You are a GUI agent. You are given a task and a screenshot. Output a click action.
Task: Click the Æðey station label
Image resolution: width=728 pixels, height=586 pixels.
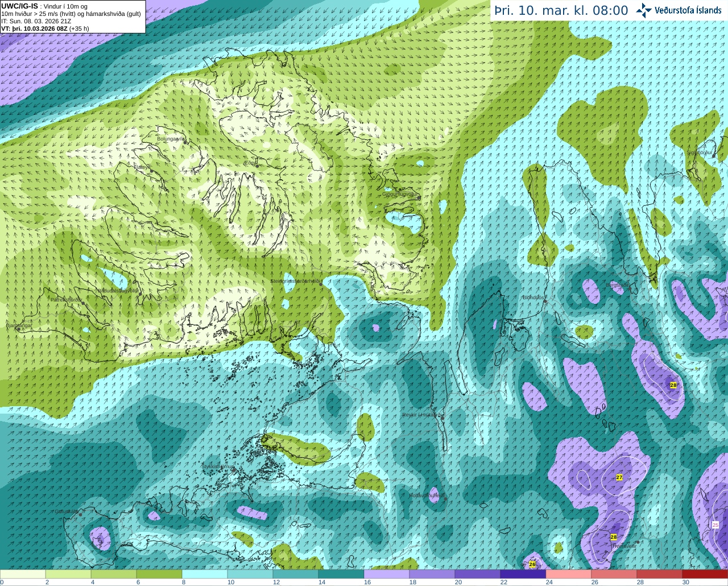250,163
